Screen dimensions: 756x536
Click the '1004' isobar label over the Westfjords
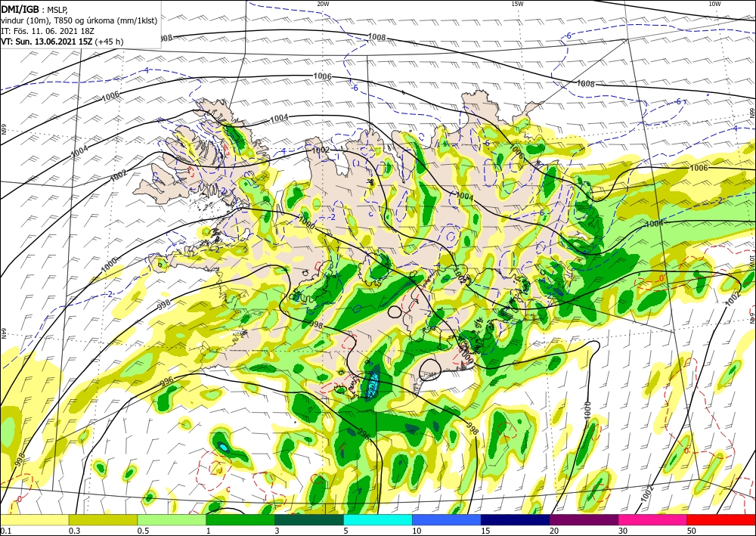click(279, 118)
